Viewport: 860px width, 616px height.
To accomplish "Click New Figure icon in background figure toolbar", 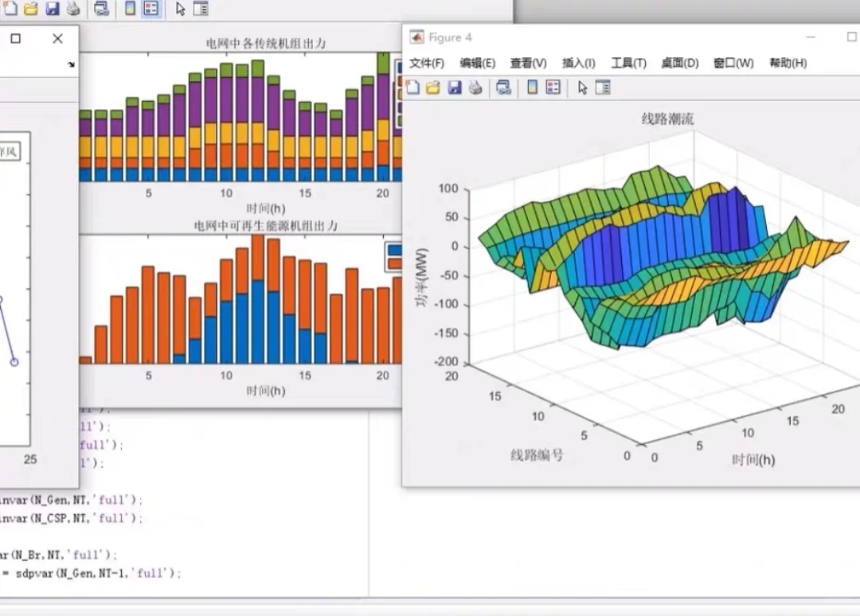I will tap(11, 9).
